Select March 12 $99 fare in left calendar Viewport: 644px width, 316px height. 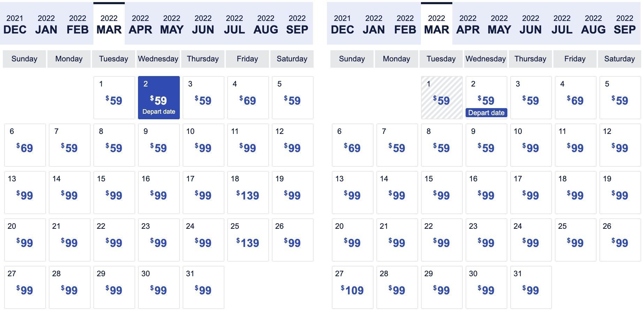click(x=292, y=145)
